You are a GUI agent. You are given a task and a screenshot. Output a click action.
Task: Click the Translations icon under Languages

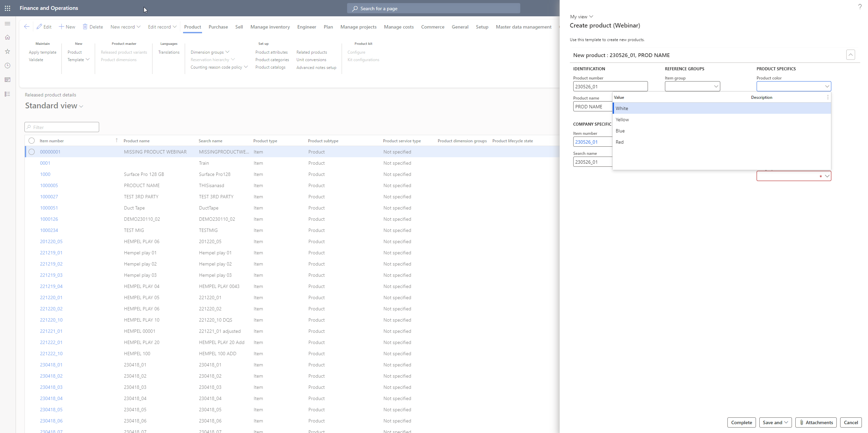point(169,52)
